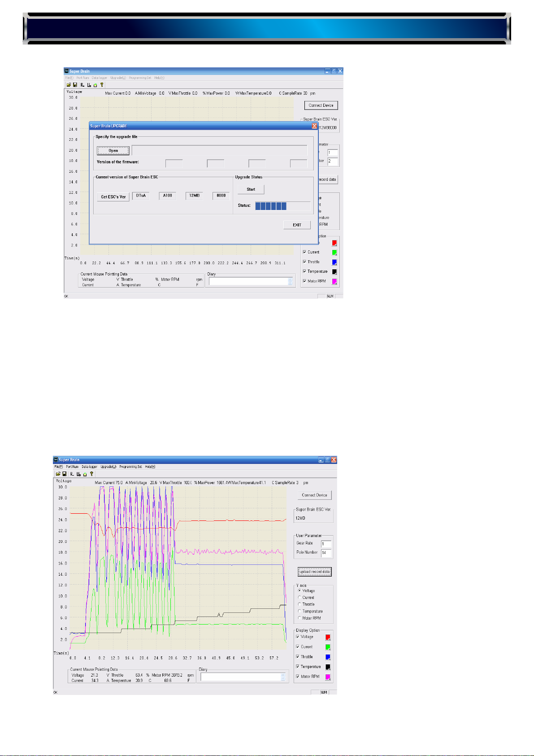The height and width of the screenshot is (756, 534).
Task: Select the Temperature radio button under Y axis
Action: tap(300, 611)
